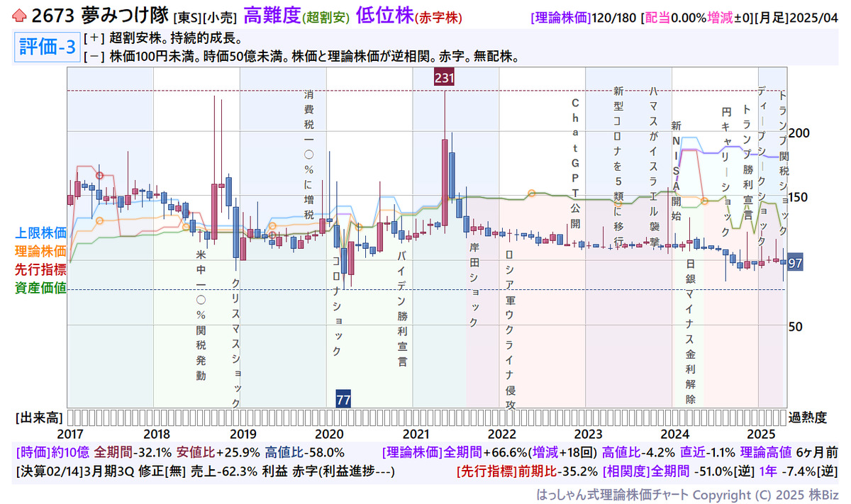This screenshot has width=851, height=504.
Task: Click the 77 low price marker
Action: pyautogui.click(x=343, y=400)
